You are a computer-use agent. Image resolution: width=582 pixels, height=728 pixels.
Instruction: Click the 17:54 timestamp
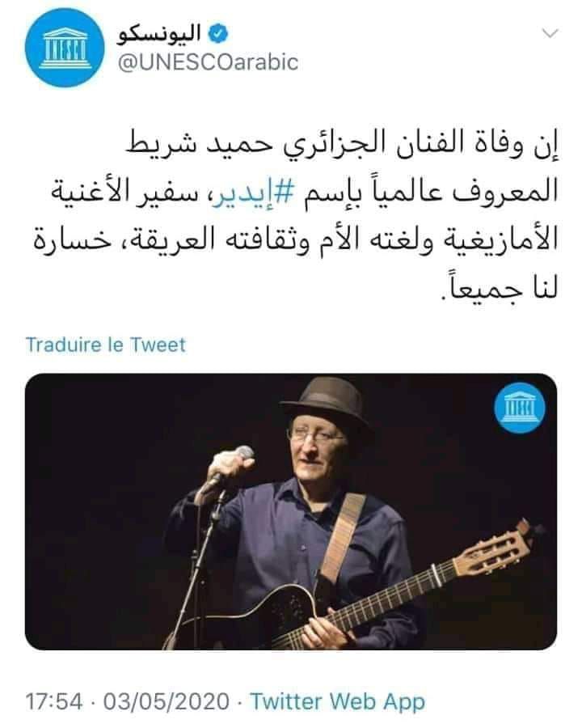coord(54,701)
